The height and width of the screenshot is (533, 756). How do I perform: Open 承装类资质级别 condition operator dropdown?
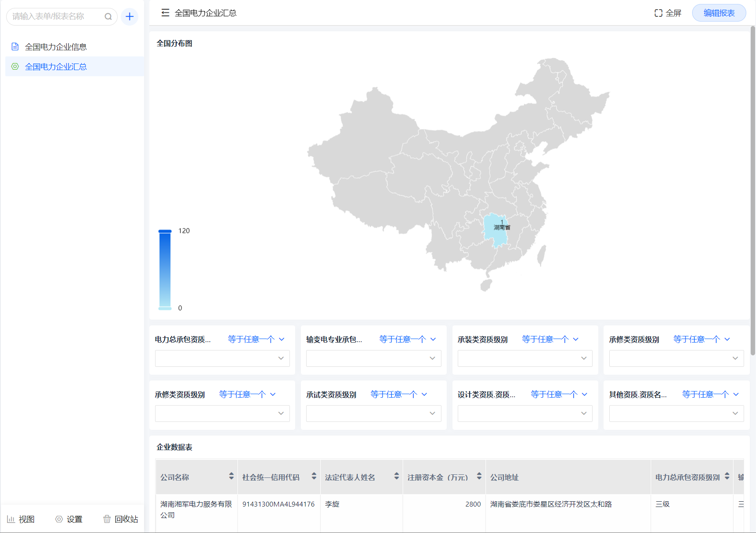point(550,339)
